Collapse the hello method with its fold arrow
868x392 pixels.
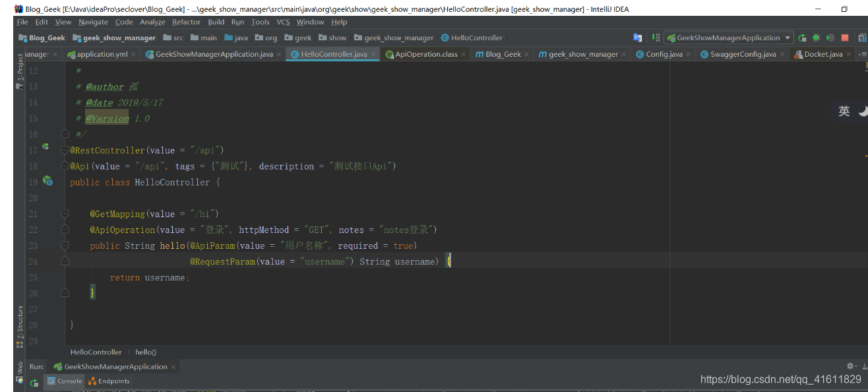click(64, 245)
